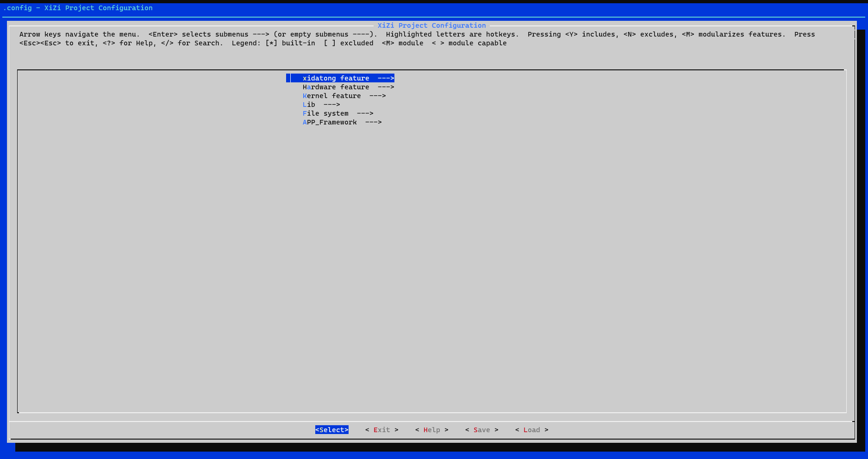Open the Hardware feature submenu
868x459 pixels.
[336, 87]
